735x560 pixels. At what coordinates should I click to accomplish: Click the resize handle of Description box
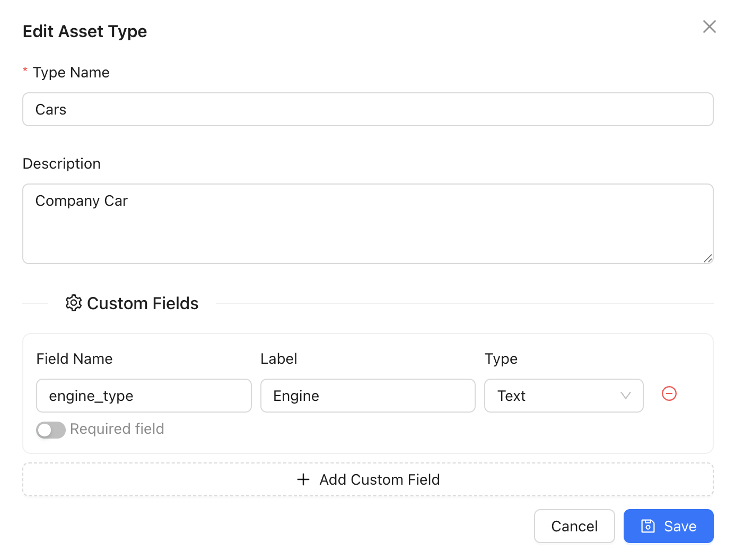point(708,259)
